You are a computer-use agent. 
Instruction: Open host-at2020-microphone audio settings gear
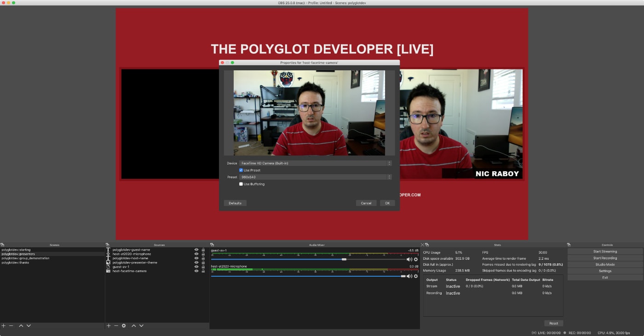point(416,276)
